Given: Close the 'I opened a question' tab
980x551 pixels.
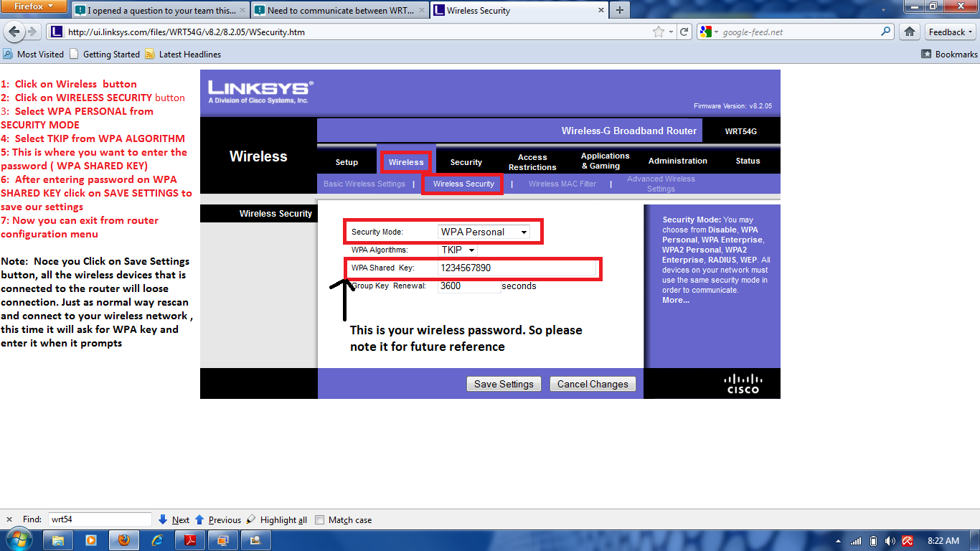Looking at the screenshot, I should click(x=242, y=10).
